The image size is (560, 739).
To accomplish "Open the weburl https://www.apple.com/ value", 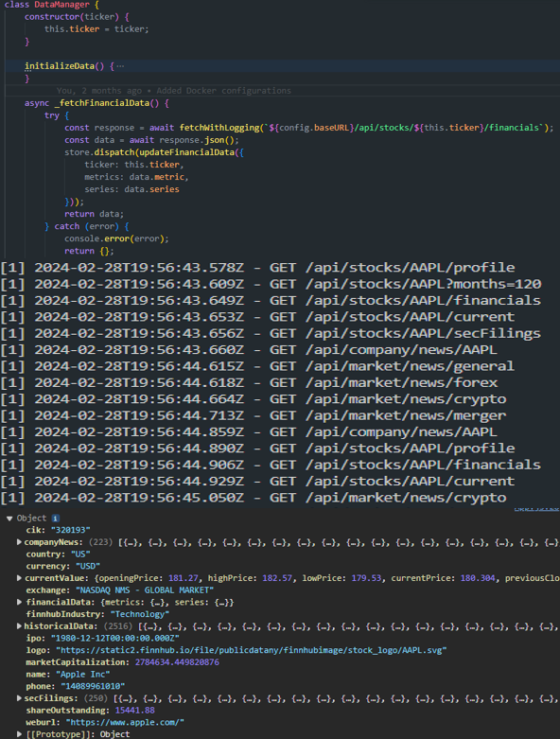I will pyautogui.click(x=125, y=722).
